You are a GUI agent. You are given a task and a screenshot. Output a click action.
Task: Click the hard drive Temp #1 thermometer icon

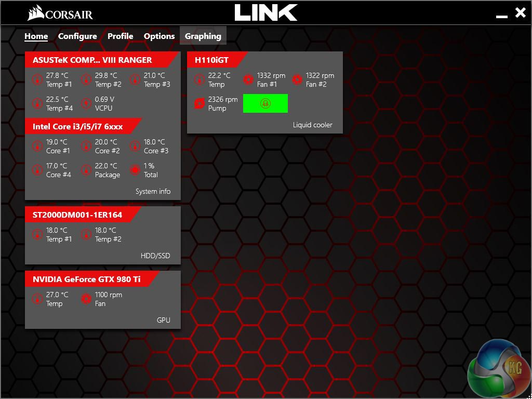point(37,234)
